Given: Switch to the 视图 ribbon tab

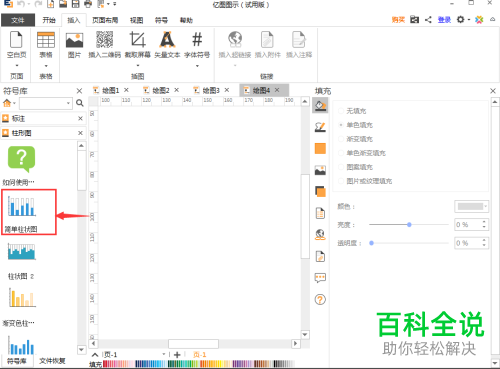Looking at the screenshot, I should [x=136, y=20].
